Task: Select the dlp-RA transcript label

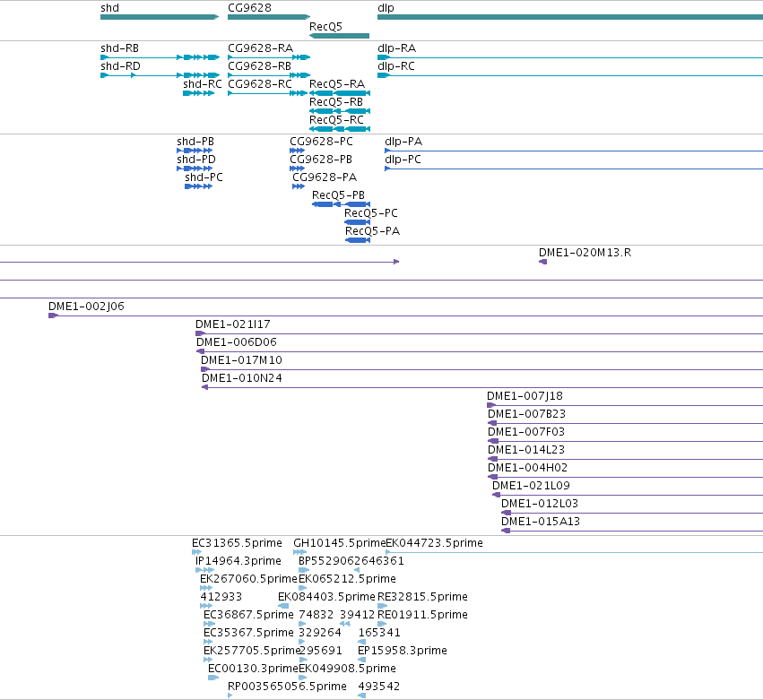Action: [x=396, y=48]
